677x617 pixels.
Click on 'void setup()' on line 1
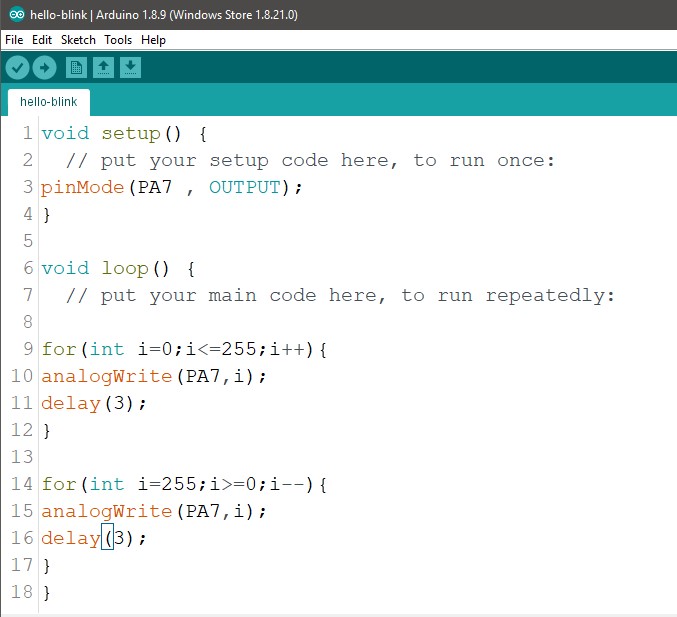[x=111, y=133]
